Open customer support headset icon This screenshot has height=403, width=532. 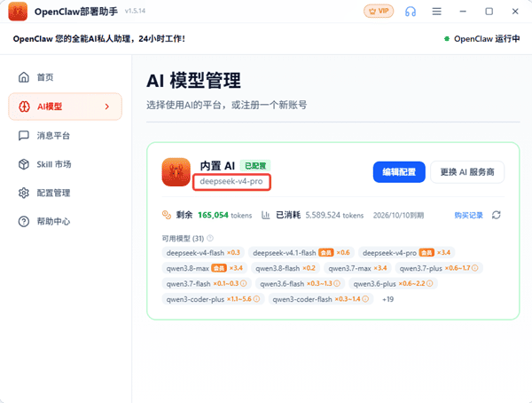point(411,12)
